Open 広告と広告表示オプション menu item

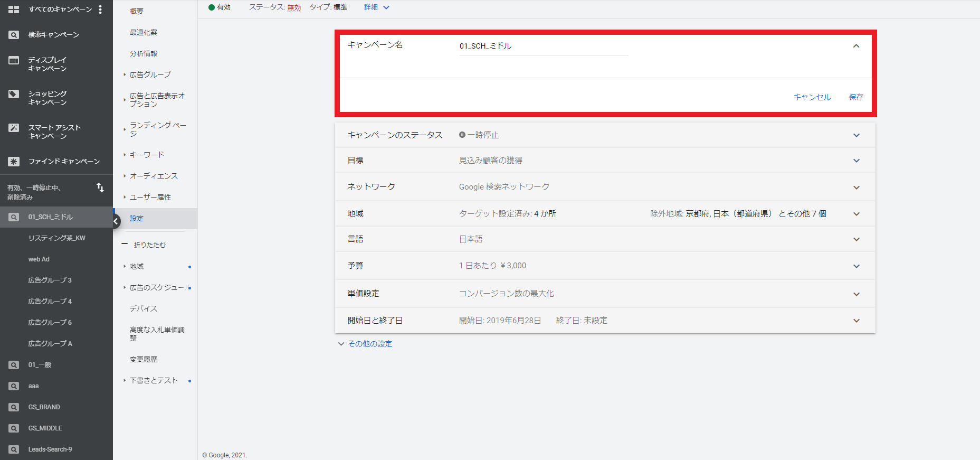pos(157,100)
